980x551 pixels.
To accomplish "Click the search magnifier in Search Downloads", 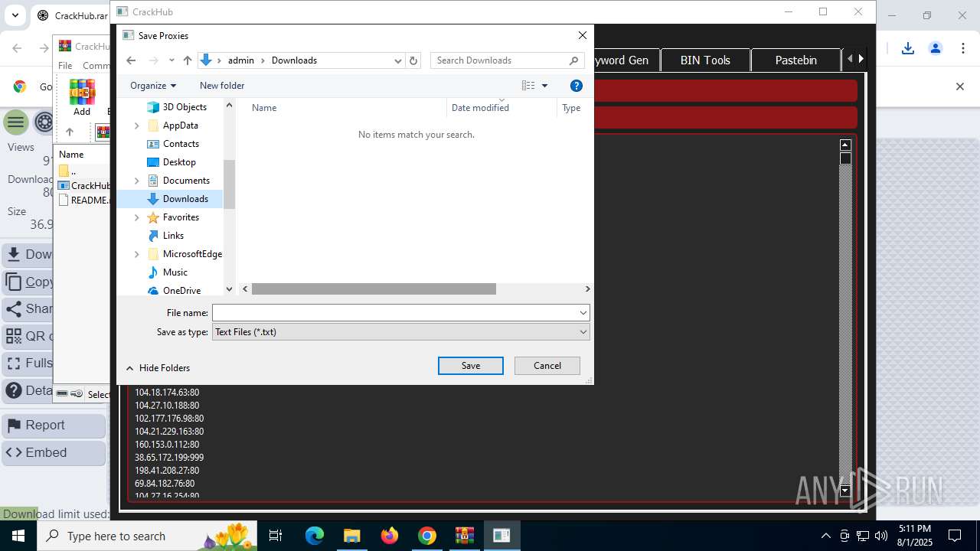I will [573, 60].
